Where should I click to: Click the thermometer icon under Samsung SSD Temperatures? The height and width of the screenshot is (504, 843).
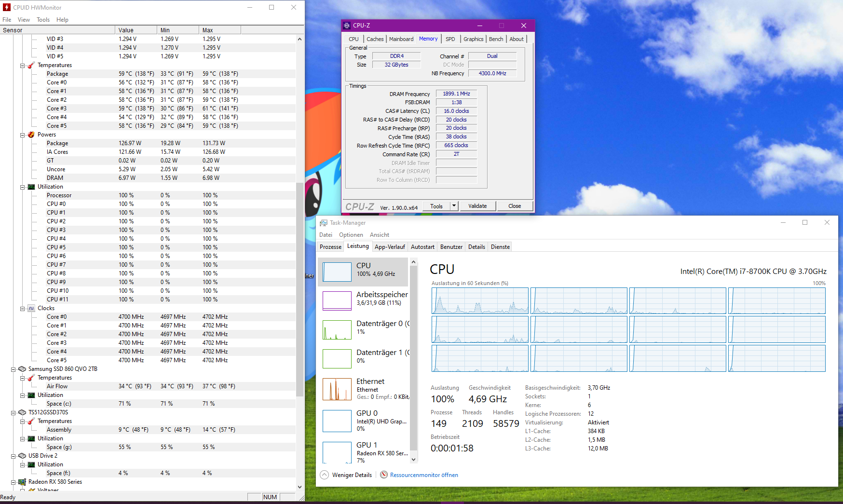click(x=31, y=378)
